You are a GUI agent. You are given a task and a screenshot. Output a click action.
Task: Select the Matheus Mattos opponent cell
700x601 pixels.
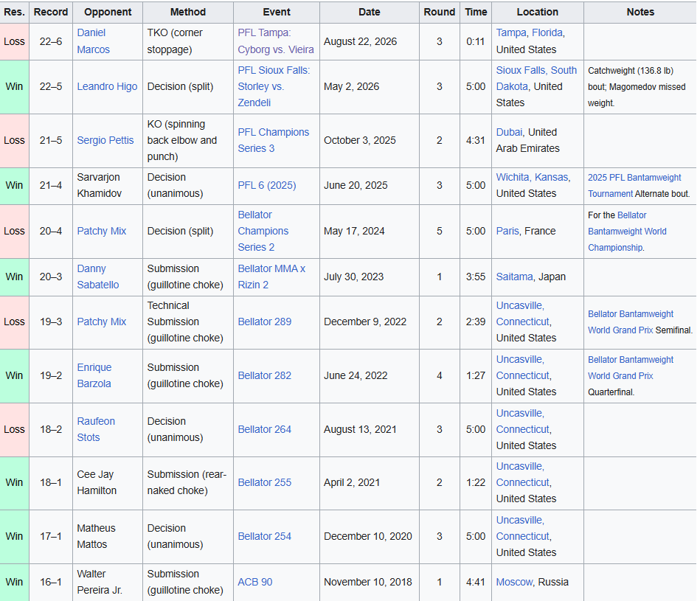[108, 537]
